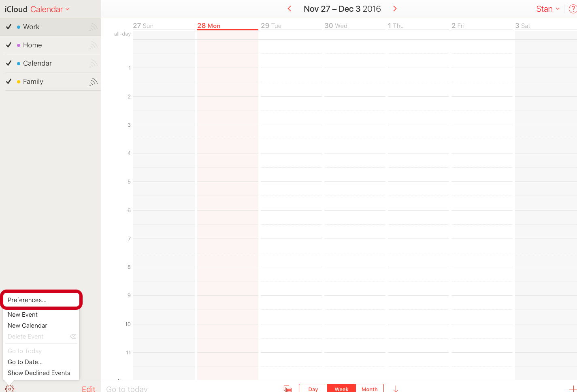Open the iCloud Calendar app switcher dropdown
Screen dimensions: 577x392
coord(37,9)
